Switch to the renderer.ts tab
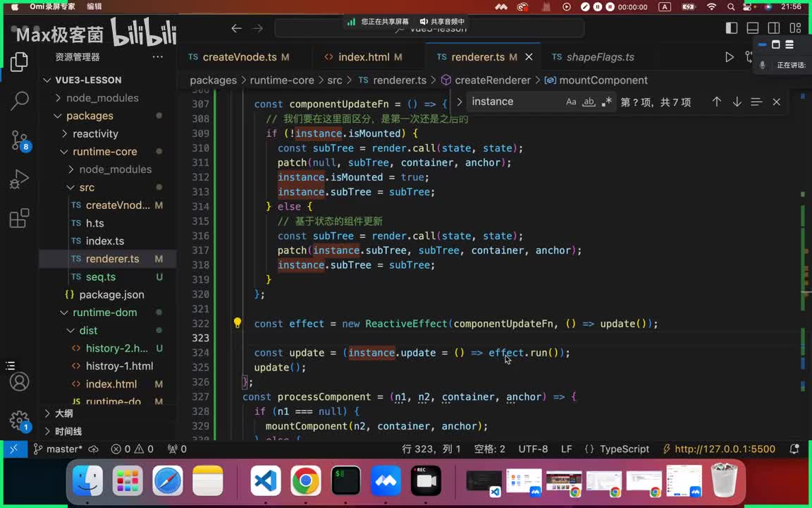The image size is (812, 508). [x=477, y=57]
